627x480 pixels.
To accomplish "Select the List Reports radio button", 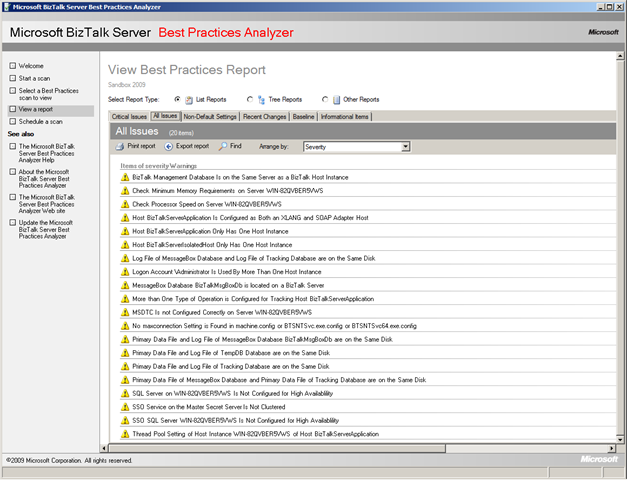I will (x=178, y=99).
